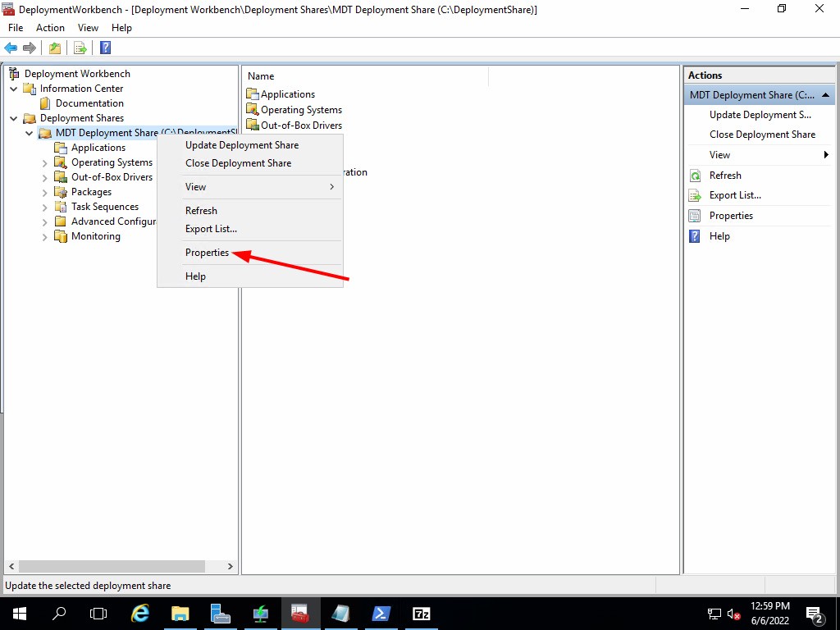Image resolution: width=840 pixels, height=630 pixels.
Task: Select Update Deployment Share in context menu
Action: point(242,145)
